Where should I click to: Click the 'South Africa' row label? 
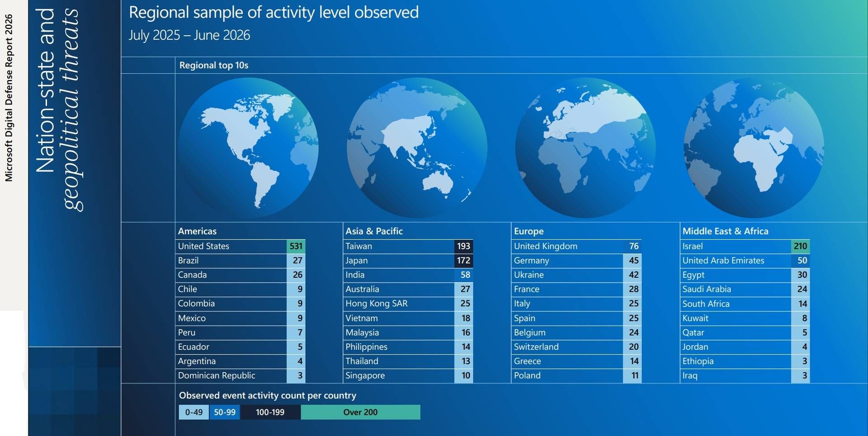coord(706,304)
